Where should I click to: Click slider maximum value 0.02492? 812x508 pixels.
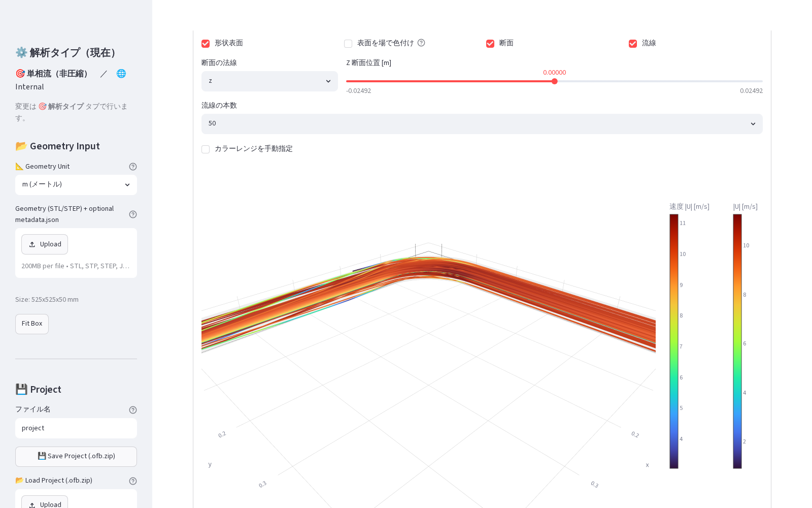pyautogui.click(x=751, y=91)
